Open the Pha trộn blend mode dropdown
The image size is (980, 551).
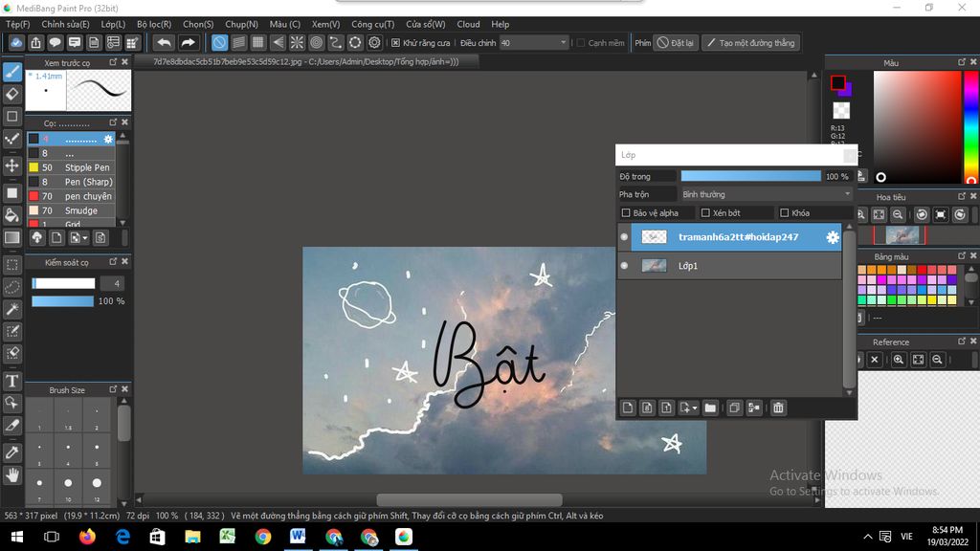point(766,194)
